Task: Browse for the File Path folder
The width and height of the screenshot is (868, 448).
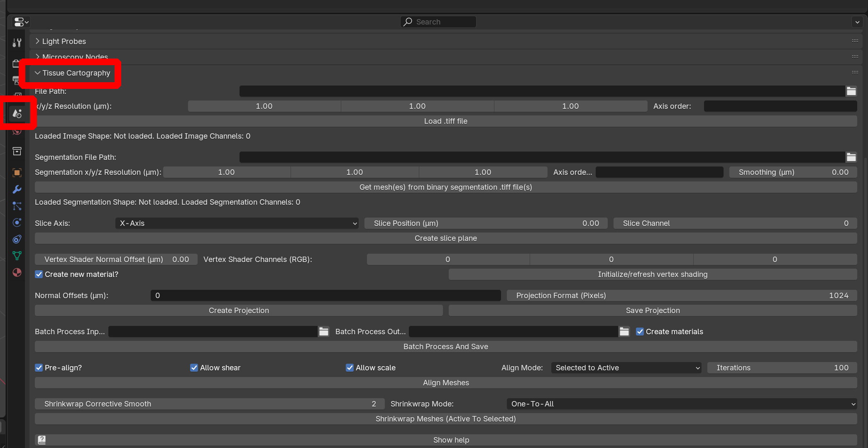Action: (x=851, y=91)
